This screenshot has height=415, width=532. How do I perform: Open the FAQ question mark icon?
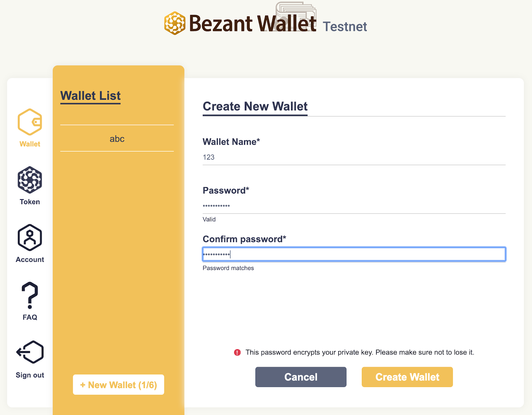point(30,295)
